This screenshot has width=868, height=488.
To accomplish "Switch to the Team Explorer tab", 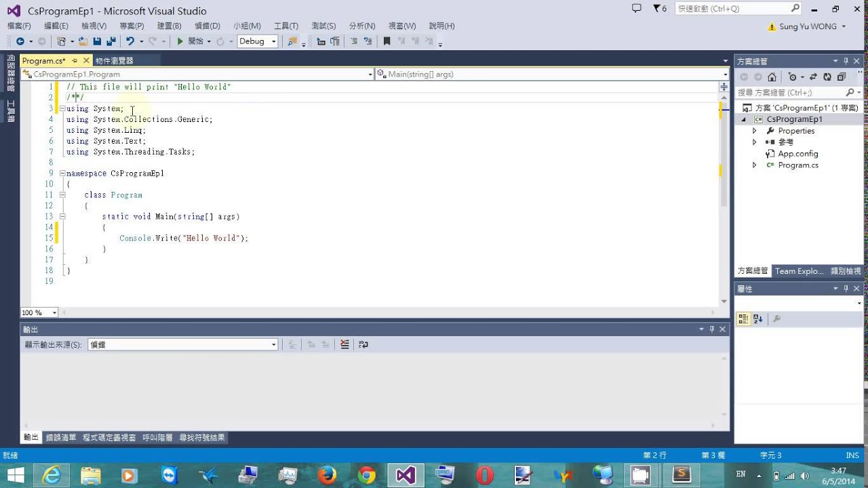I will 800,271.
